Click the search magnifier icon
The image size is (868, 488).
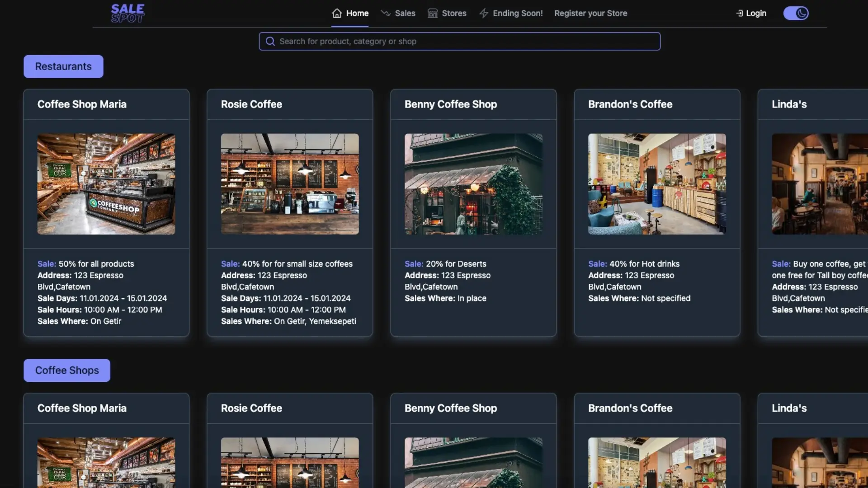(x=270, y=41)
